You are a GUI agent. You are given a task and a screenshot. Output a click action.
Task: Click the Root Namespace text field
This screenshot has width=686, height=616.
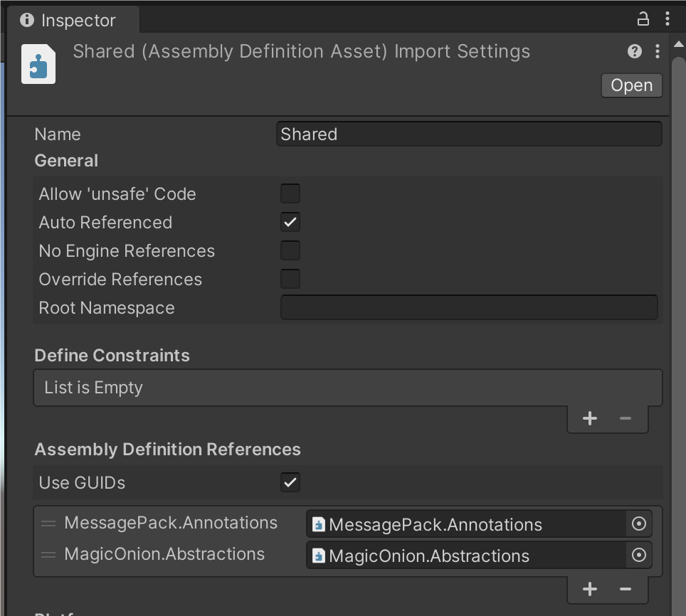pyautogui.click(x=469, y=308)
